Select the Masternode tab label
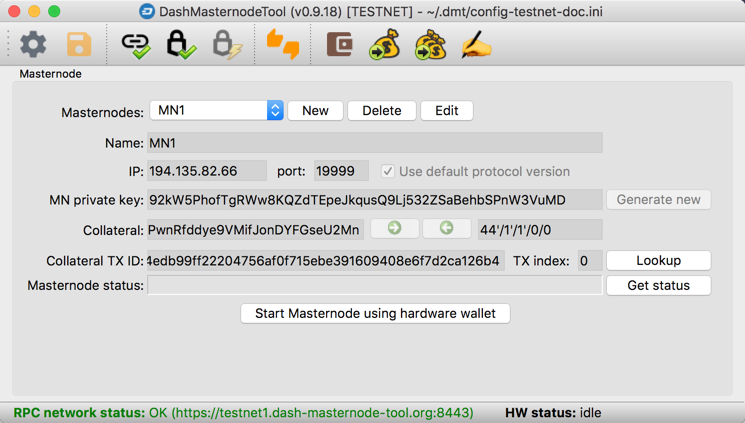The height and width of the screenshot is (423, 745). click(x=50, y=74)
